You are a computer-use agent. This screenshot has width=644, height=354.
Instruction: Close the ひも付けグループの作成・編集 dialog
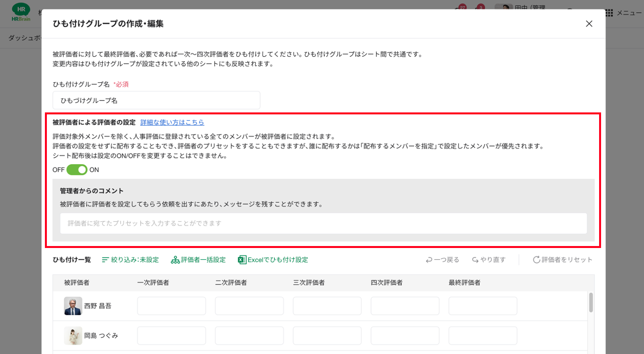pos(589,24)
